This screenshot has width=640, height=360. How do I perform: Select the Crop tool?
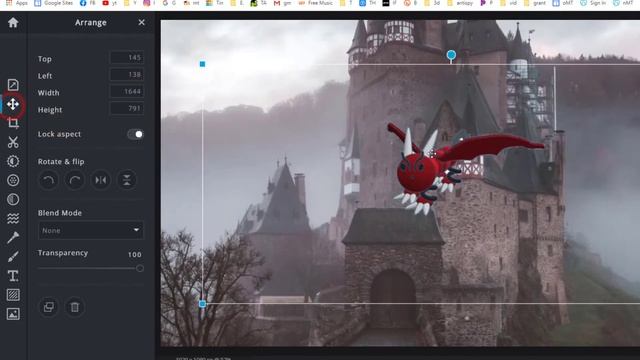click(x=13, y=123)
